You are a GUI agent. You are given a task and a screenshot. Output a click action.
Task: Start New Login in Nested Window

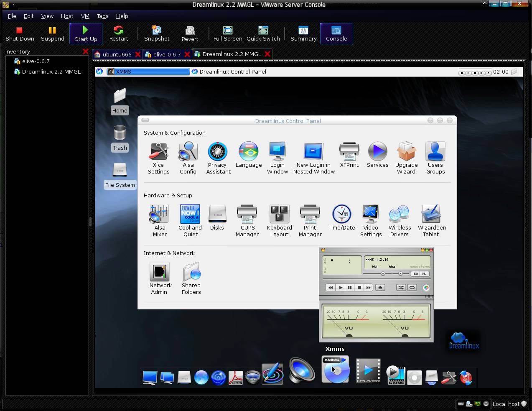(x=314, y=158)
